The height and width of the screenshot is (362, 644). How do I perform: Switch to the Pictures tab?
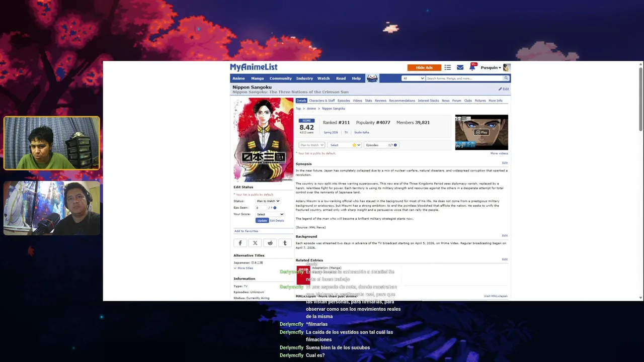click(480, 101)
